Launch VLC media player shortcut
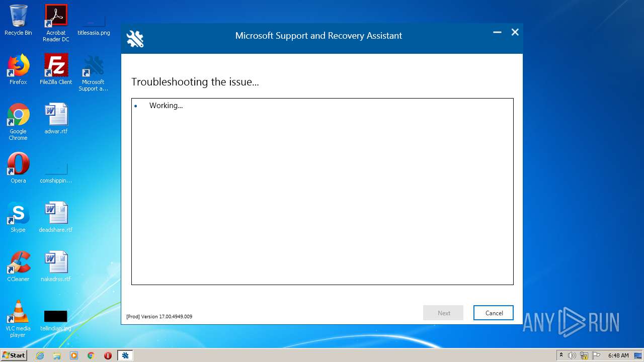Image resolution: width=644 pixels, height=362 pixels. [x=18, y=319]
